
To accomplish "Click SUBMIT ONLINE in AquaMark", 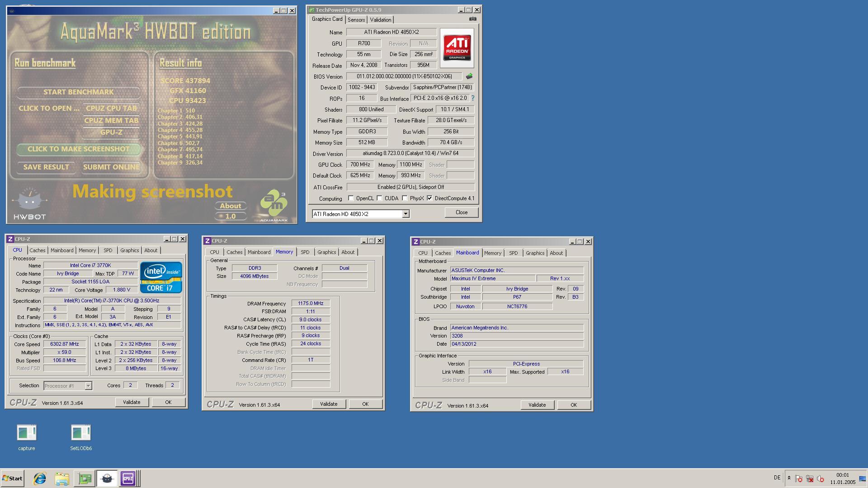I will pyautogui.click(x=111, y=167).
